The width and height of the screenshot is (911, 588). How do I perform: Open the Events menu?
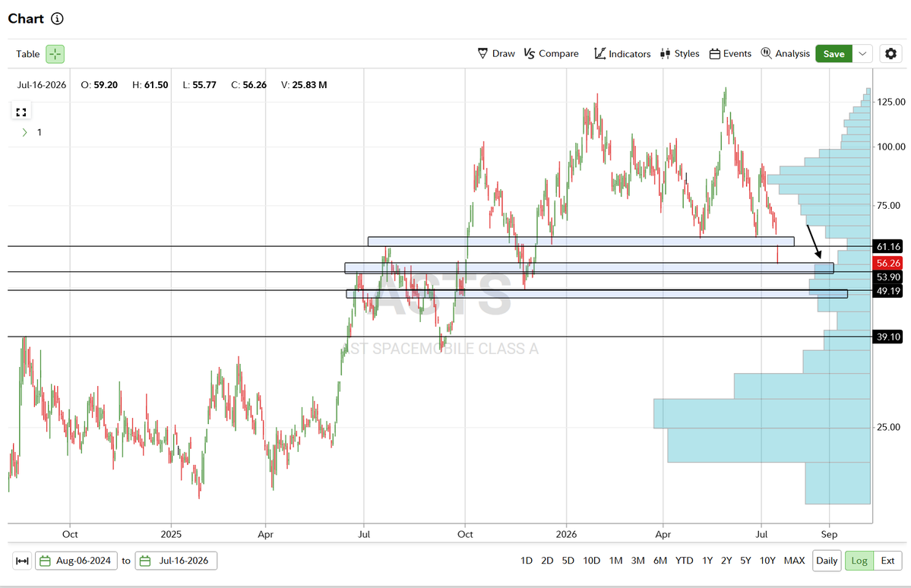(x=730, y=53)
